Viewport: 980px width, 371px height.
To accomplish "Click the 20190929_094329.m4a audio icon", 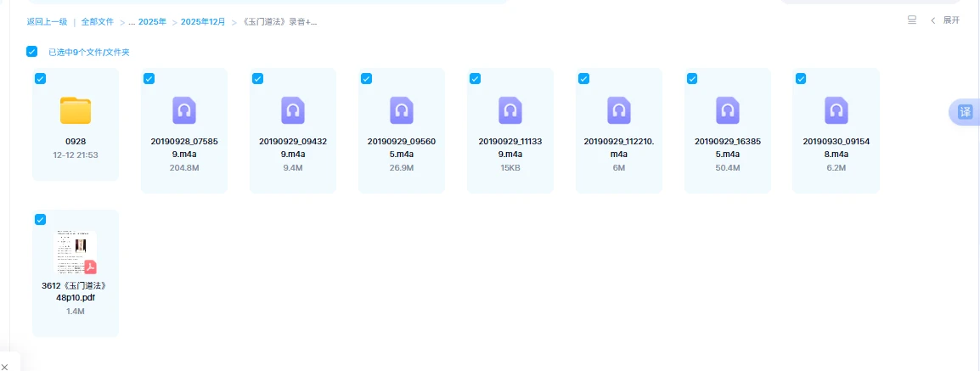I will pyautogui.click(x=293, y=110).
